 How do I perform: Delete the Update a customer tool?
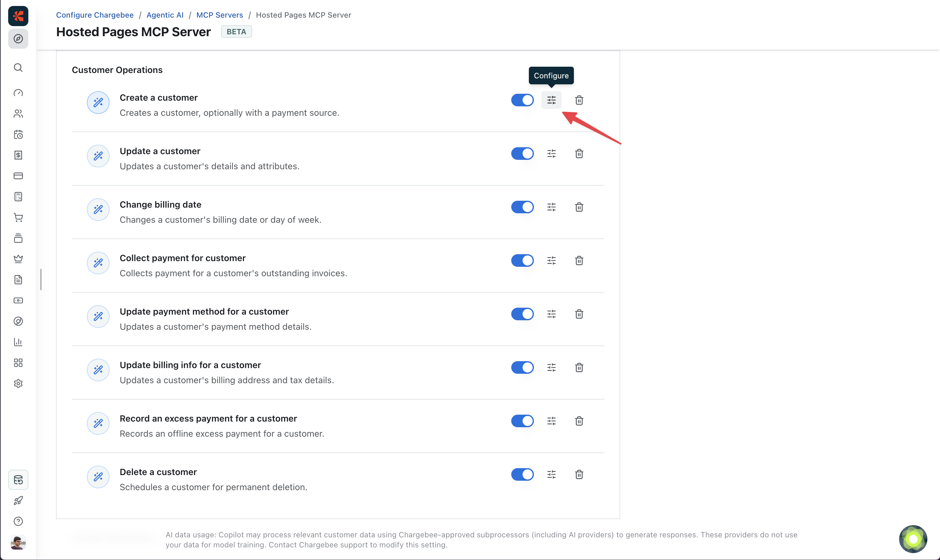(579, 154)
